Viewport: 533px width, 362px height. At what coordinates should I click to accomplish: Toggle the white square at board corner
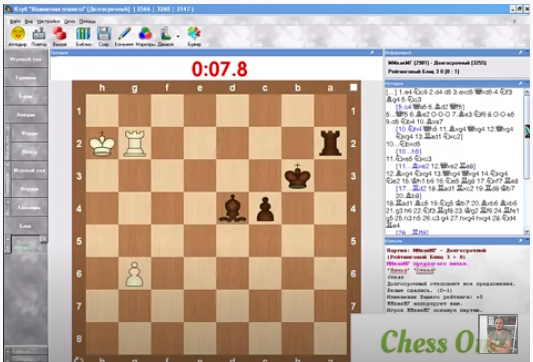[x=354, y=87]
